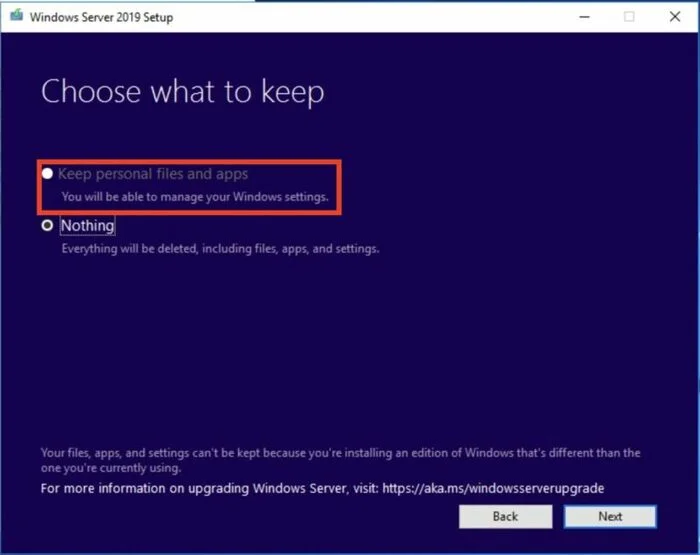
Task: Select the Nothing radio button
Action: (x=47, y=225)
